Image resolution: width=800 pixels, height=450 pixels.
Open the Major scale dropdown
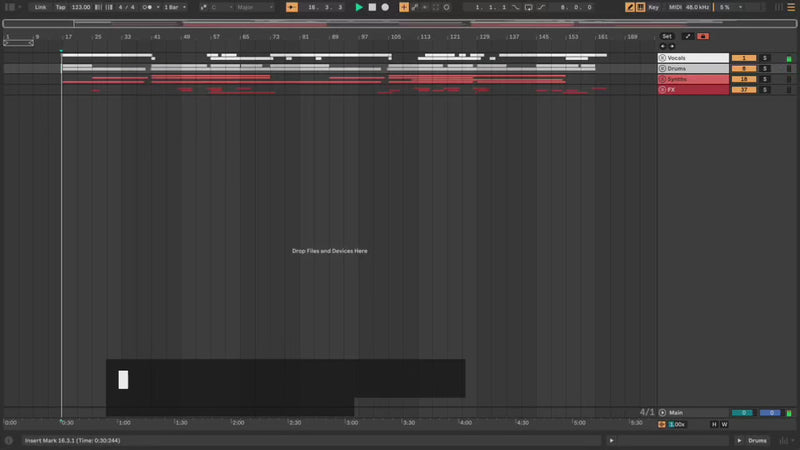click(x=254, y=7)
